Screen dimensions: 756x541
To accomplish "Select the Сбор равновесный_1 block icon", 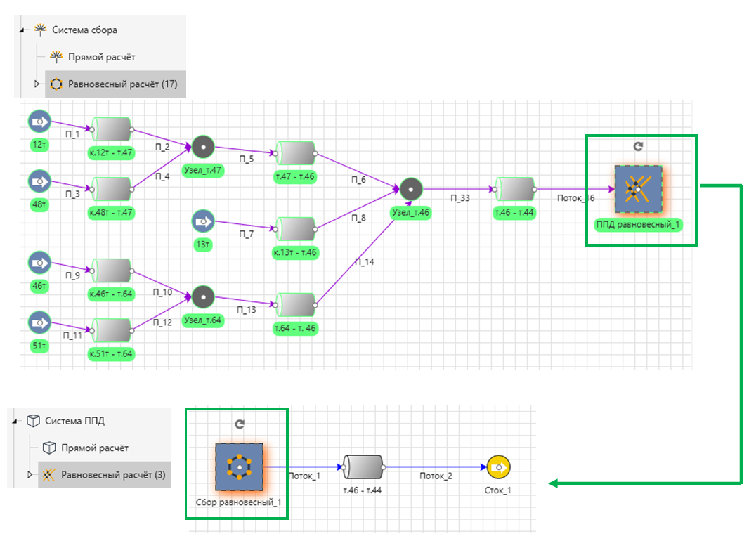I will 239,467.
